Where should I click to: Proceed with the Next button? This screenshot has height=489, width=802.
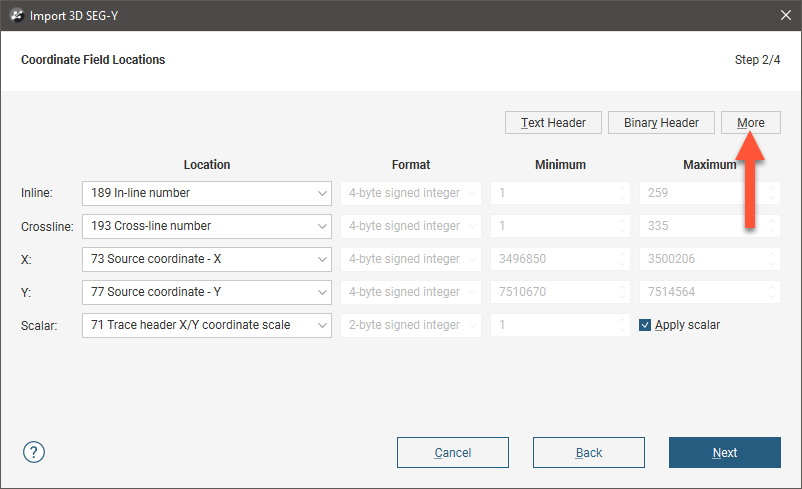pos(724,453)
